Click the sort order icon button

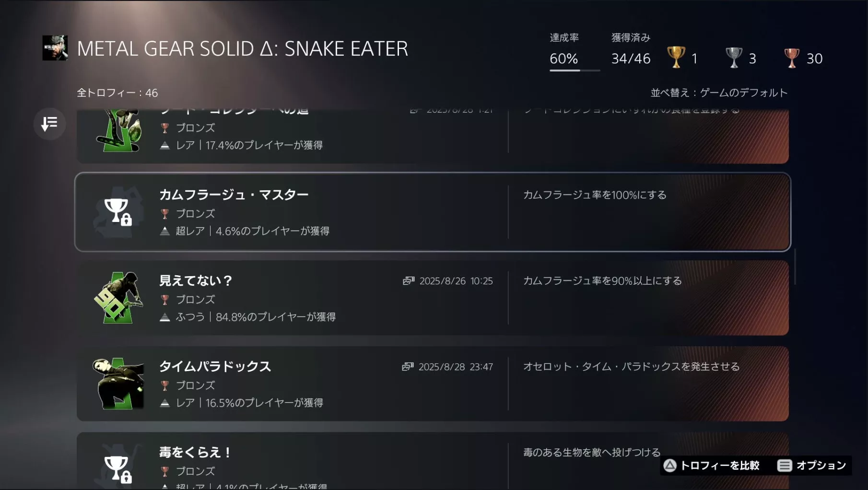49,124
